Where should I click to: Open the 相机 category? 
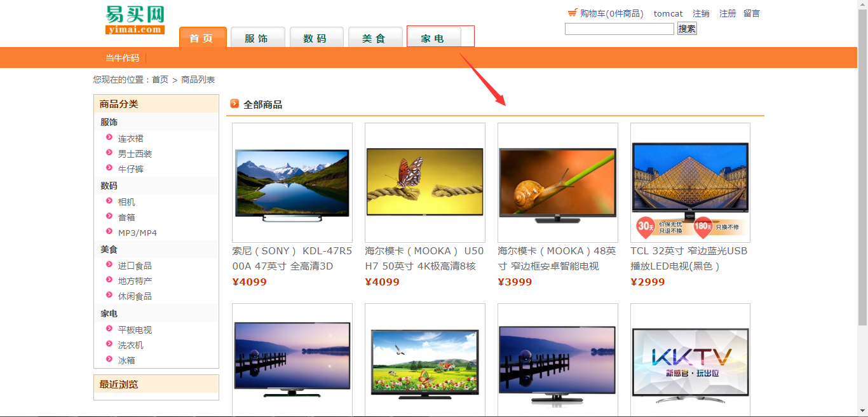[x=126, y=202]
